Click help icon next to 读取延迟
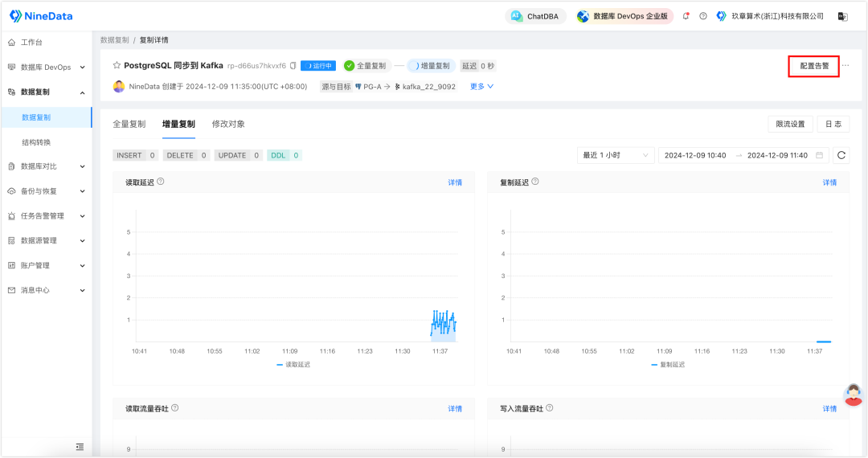The height and width of the screenshot is (458, 868). coord(161,182)
